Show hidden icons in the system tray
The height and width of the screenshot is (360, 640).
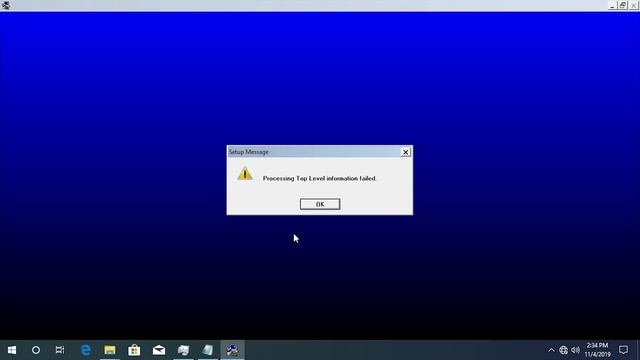(551, 350)
